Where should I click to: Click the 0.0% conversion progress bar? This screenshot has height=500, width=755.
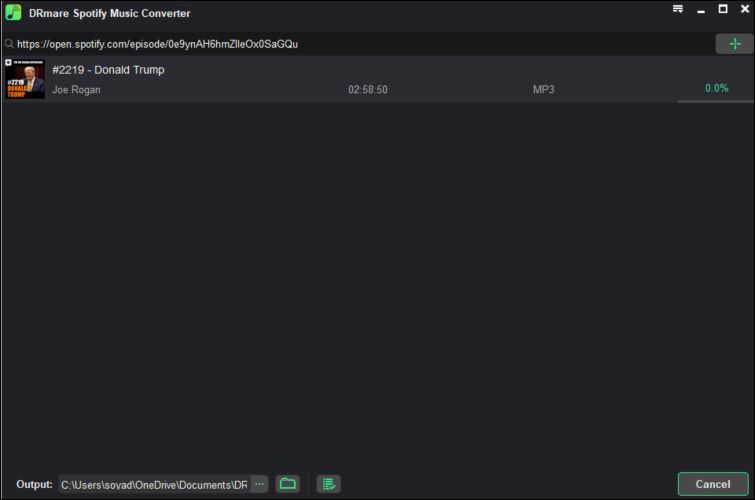(x=716, y=101)
